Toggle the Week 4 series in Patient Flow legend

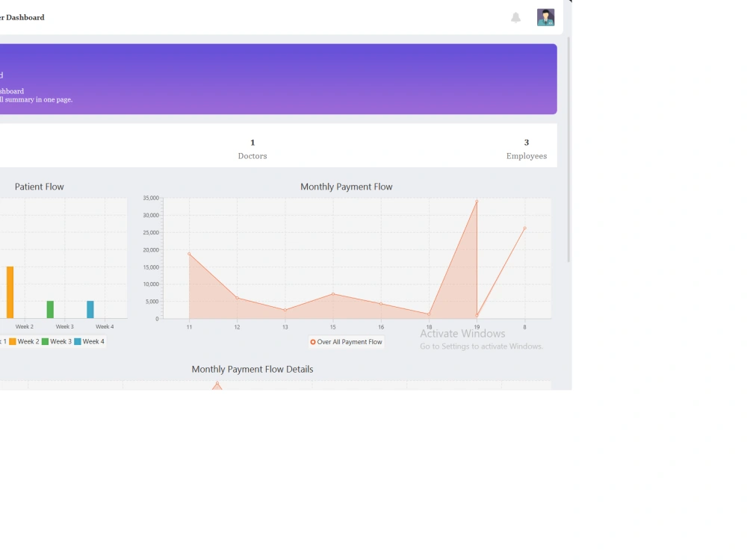94,340
